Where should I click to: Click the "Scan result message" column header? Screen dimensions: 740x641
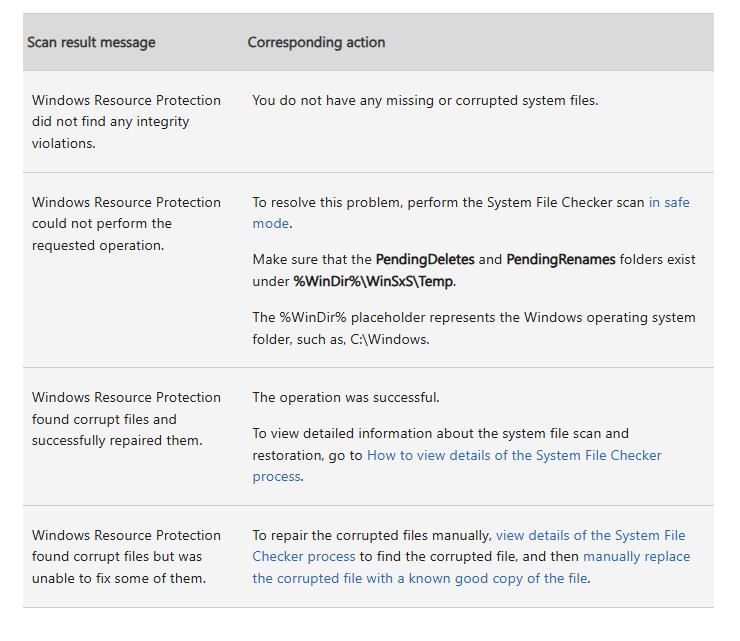(x=91, y=42)
